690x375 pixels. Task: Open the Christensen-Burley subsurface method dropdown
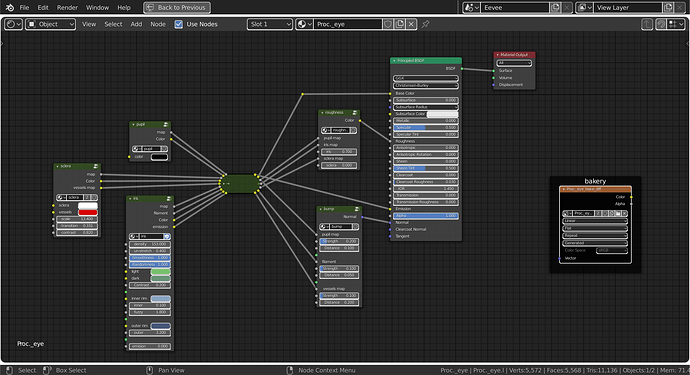tap(426, 85)
